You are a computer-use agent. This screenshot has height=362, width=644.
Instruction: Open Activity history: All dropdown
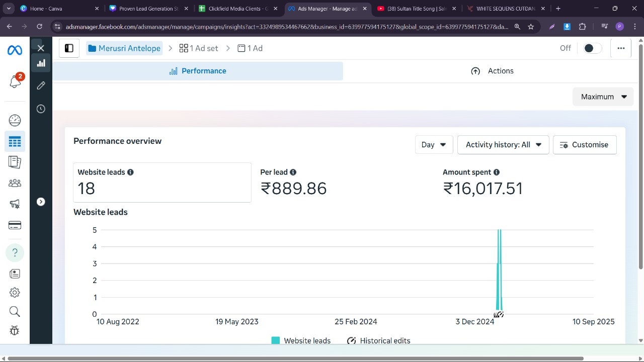tap(503, 145)
